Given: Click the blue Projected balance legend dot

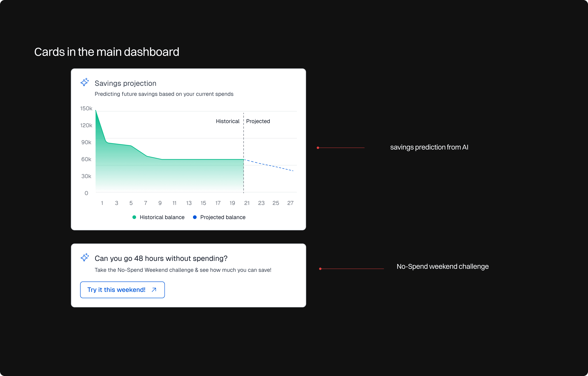Looking at the screenshot, I should (x=195, y=217).
